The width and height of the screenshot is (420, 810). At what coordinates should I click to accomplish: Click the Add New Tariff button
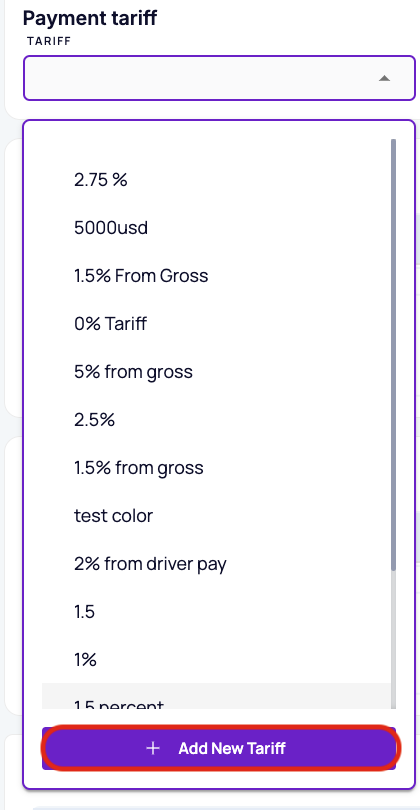click(x=219, y=748)
